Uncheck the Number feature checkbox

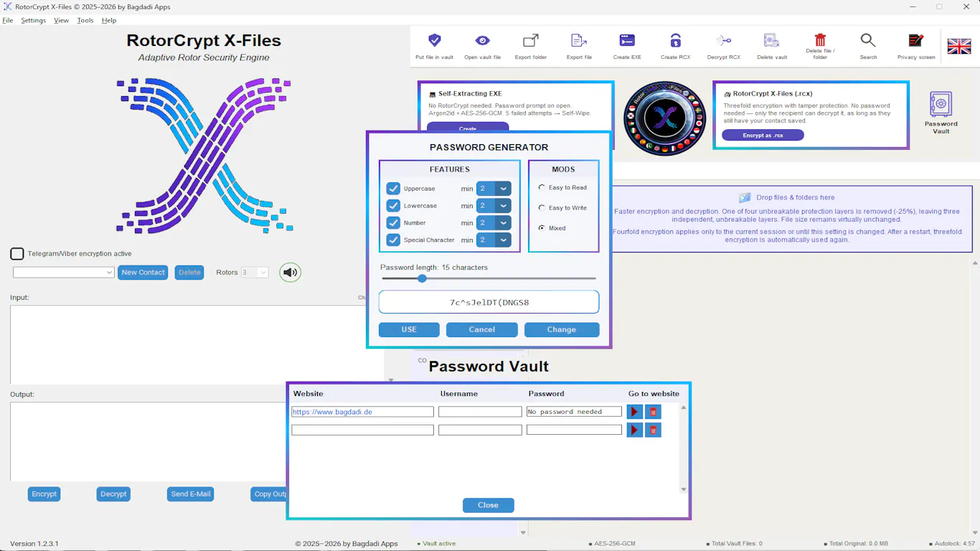coord(393,223)
